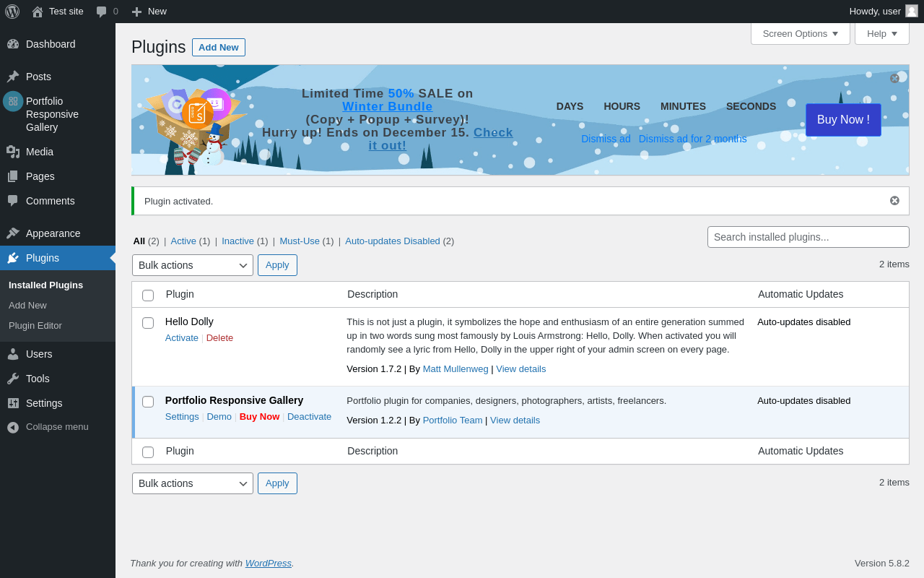Click the Pages sidebar icon
924x578 pixels.
click(x=13, y=176)
